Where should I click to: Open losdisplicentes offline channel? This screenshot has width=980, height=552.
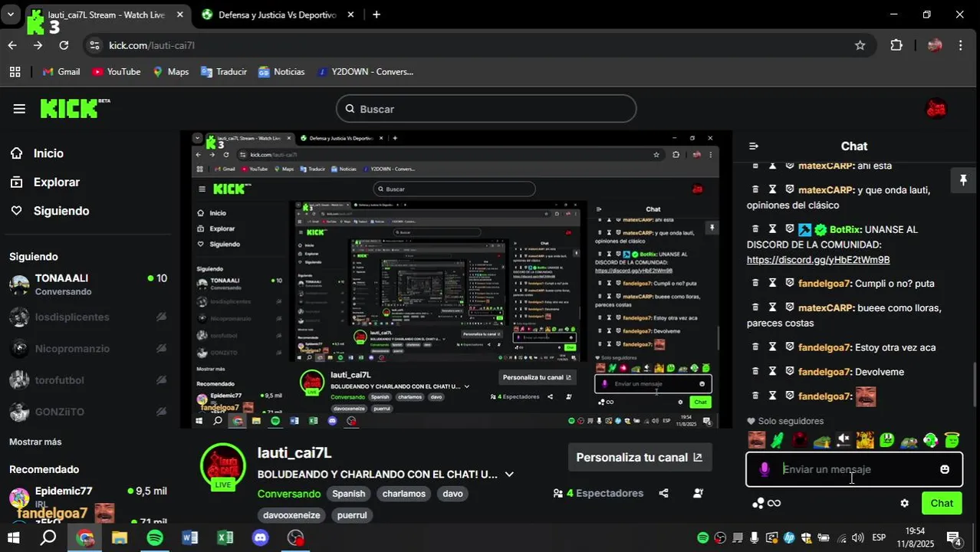pos(88,317)
